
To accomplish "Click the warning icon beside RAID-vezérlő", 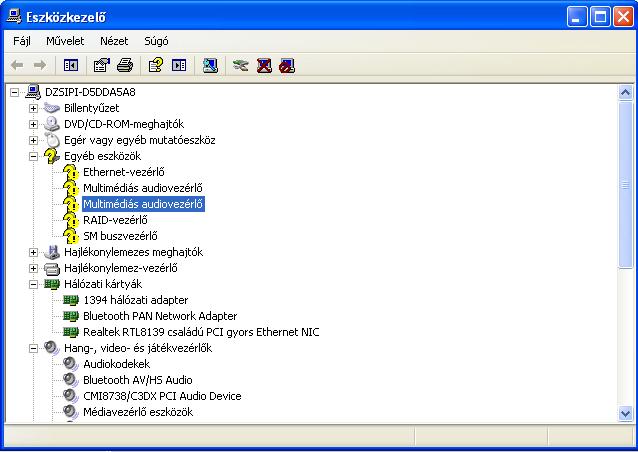I will [x=71, y=220].
